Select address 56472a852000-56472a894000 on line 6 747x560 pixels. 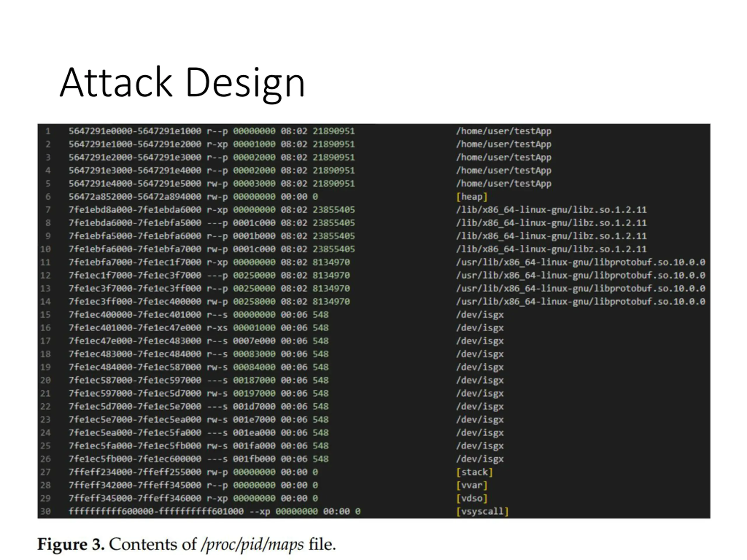[135, 197]
